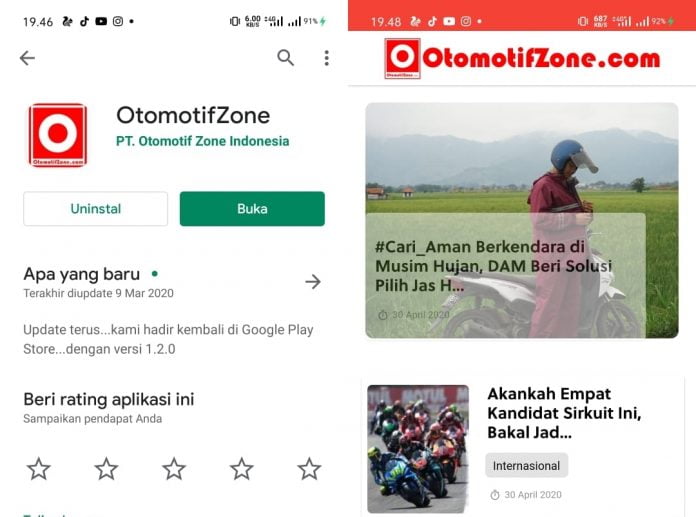
Task: Expand Apa yang baru with arrow
Action: click(313, 281)
